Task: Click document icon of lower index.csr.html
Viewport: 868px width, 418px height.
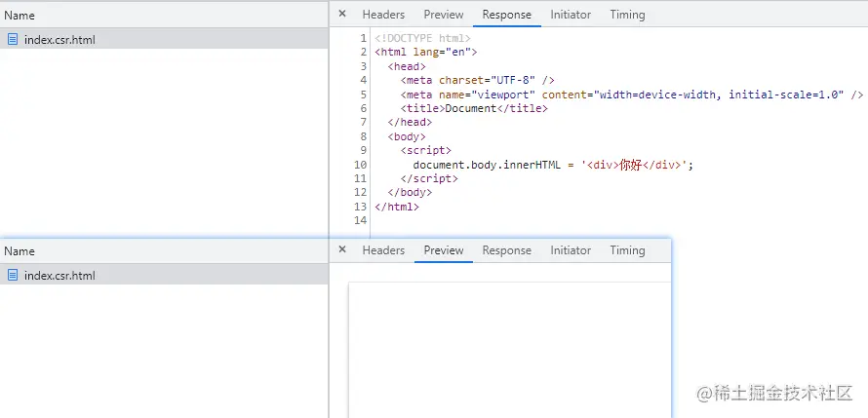Action: (13, 275)
